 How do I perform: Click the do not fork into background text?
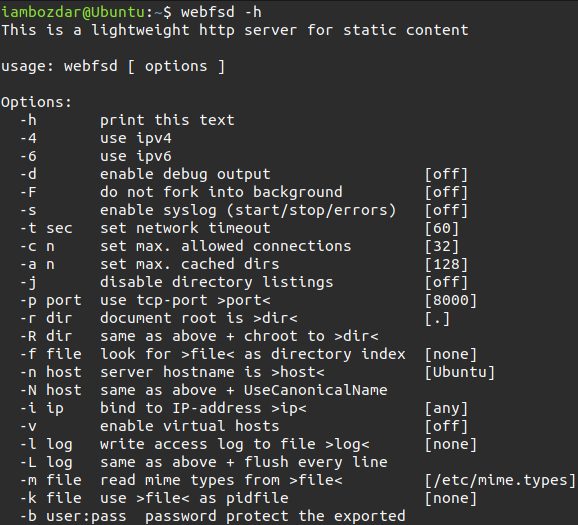[221, 192]
